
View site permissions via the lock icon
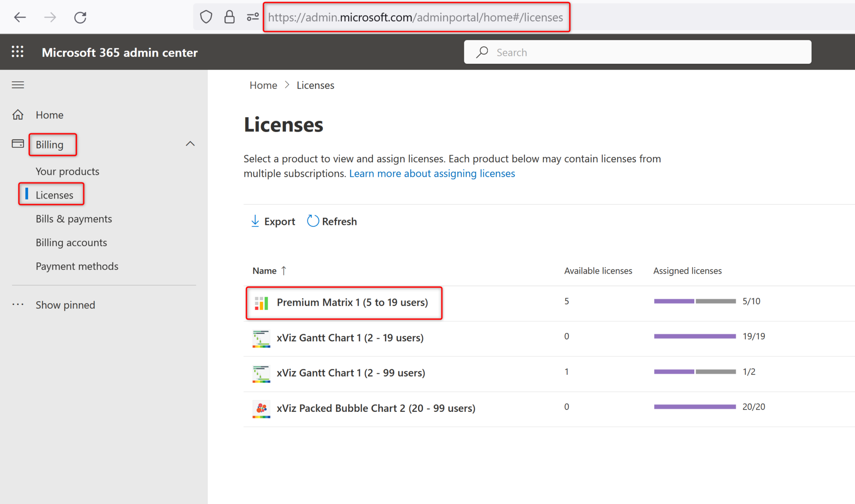pyautogui.click(x=229, y=17)
